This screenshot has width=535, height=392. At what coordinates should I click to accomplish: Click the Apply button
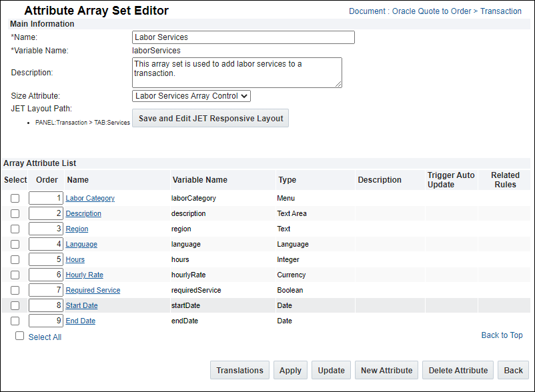[290, 370]
